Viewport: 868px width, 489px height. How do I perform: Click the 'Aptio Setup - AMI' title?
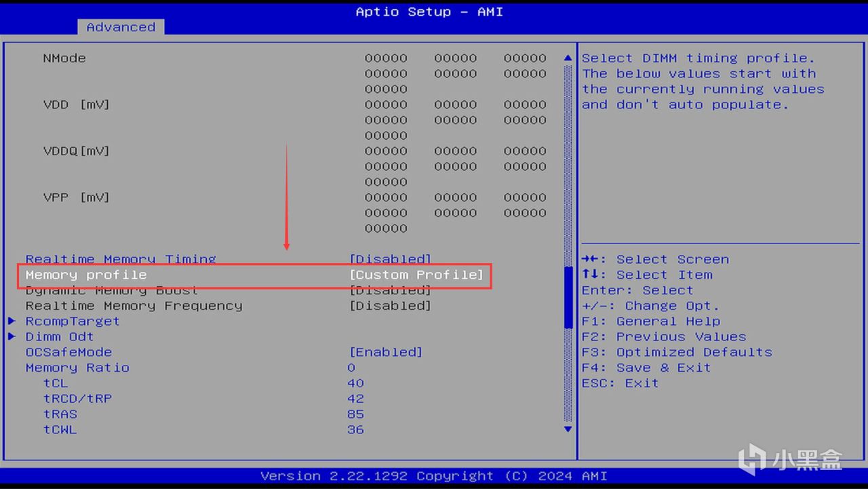click(429, 12)
